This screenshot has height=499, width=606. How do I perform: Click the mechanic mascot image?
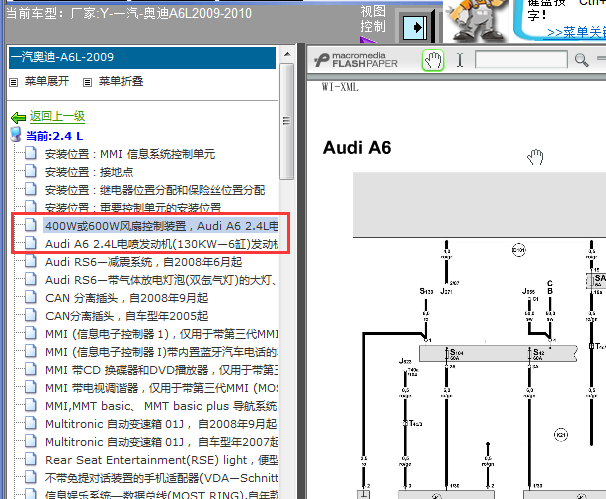coord(476,20)
